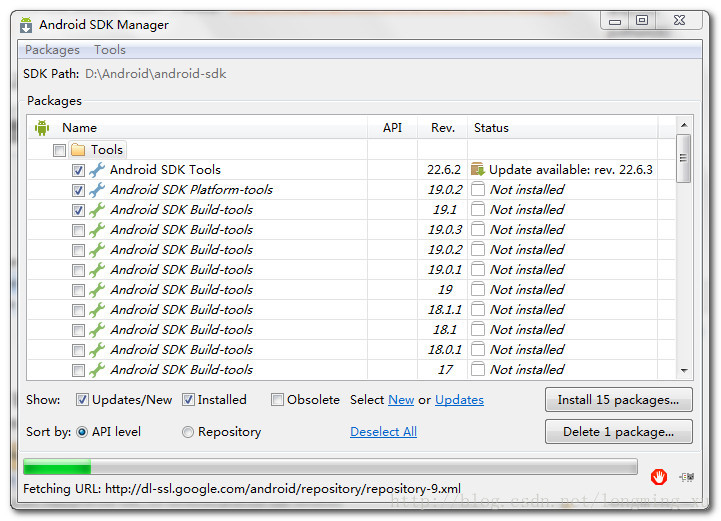
Task: Uncheck Android SDK Tools checkbox
Action: (x=78, y=170)
